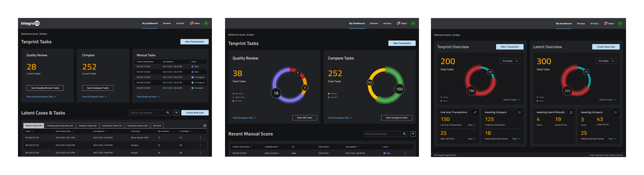Click Create New Case in Latent Overview
This screenshot has height=175, width=644.
coord(606,47)
